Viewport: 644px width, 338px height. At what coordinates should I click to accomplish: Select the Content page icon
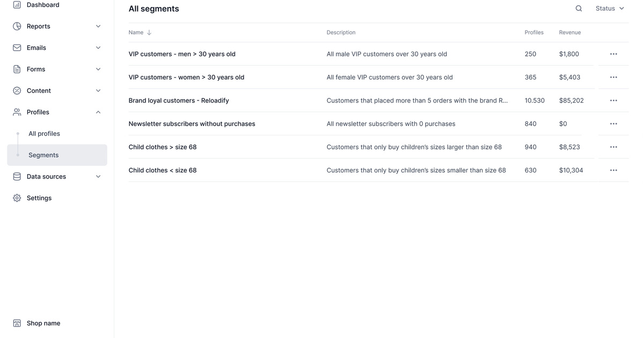point(17,90)
